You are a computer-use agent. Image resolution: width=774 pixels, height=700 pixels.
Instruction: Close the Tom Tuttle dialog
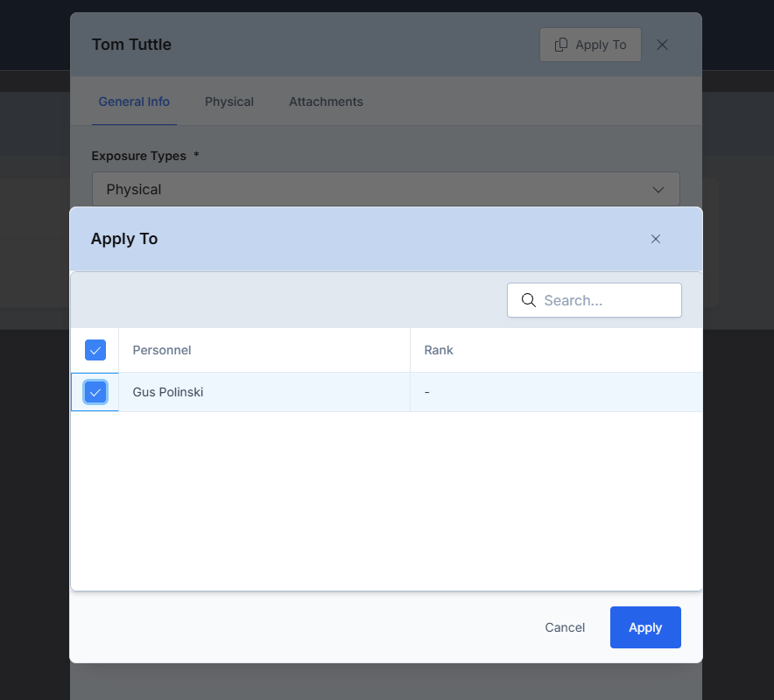[662, 45]
